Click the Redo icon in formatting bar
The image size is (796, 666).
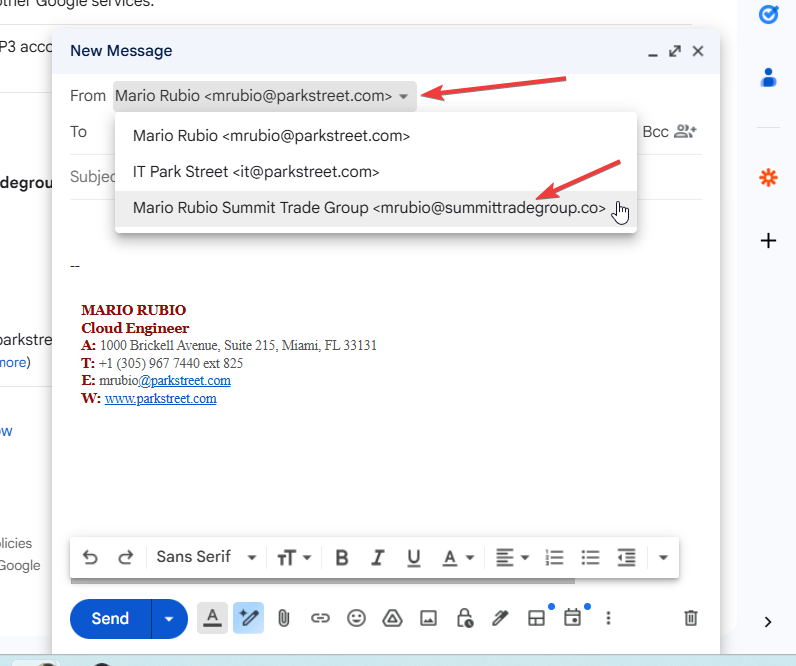click(x=125, y=557)
